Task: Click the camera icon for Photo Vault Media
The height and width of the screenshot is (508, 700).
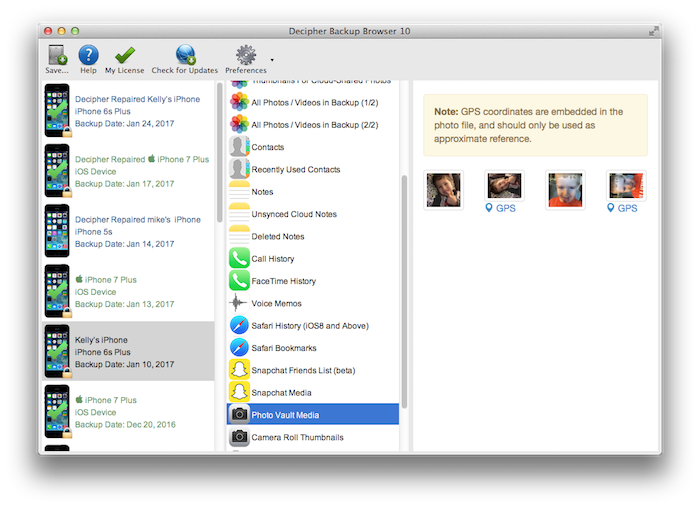Action: click(x=239, y=415)
